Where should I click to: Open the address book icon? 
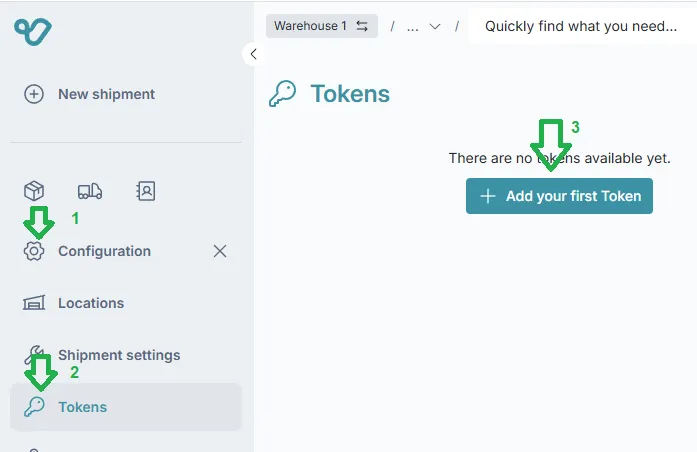coord(146,190)
